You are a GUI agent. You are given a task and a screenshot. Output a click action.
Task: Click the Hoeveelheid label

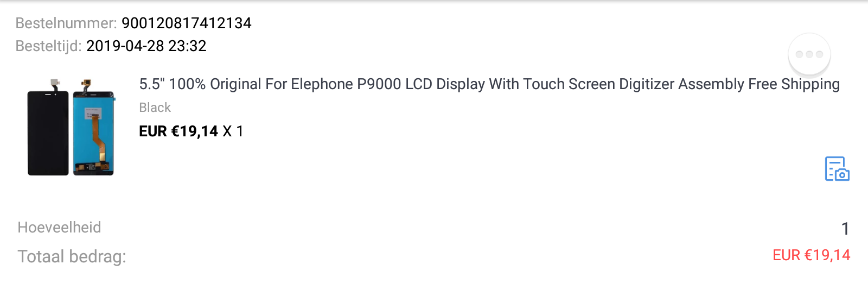click(x=59, y=227)
